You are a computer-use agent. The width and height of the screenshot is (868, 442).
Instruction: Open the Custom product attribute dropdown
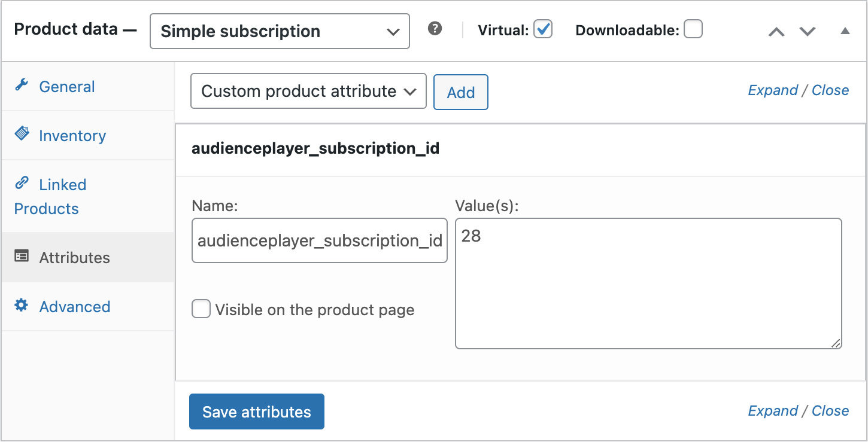(x=308, y=91)
